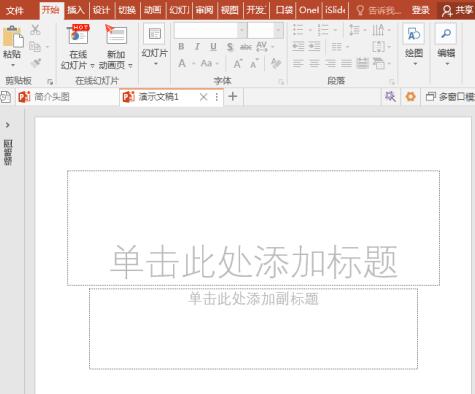Screen dimensions: 475x394
Task: Align text left
Action: [x=298, y=63]
